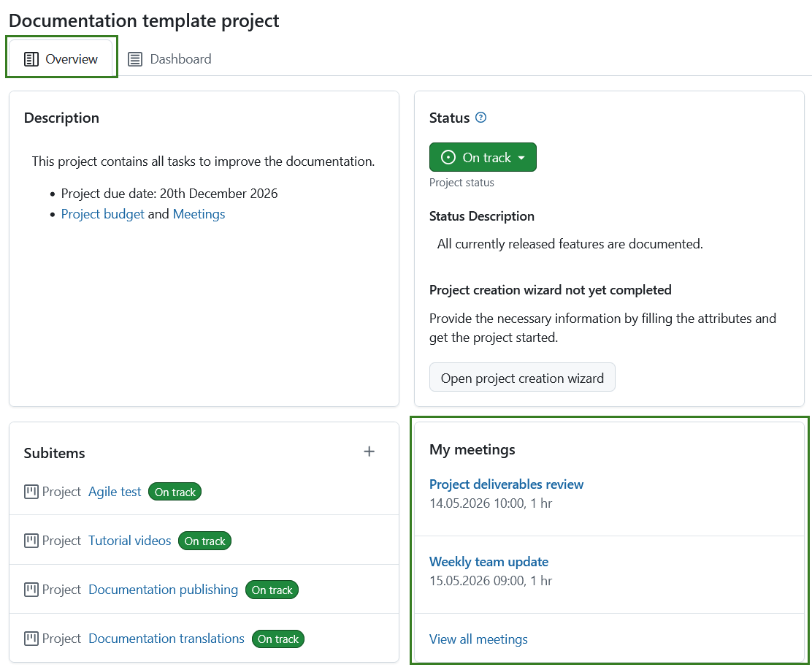Open the Documentation publishing subproject
The image size is (812, 670).
pyautogui.click(x=163, y=590)
